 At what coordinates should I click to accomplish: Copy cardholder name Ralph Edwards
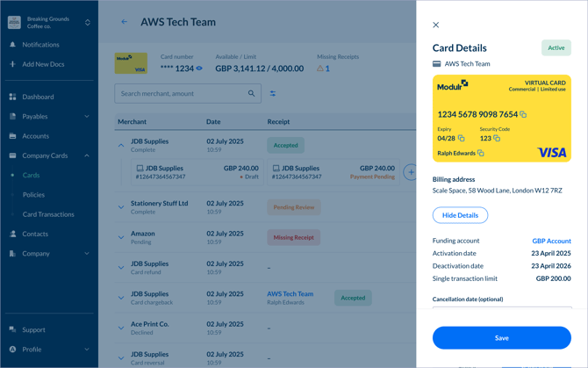481,154
